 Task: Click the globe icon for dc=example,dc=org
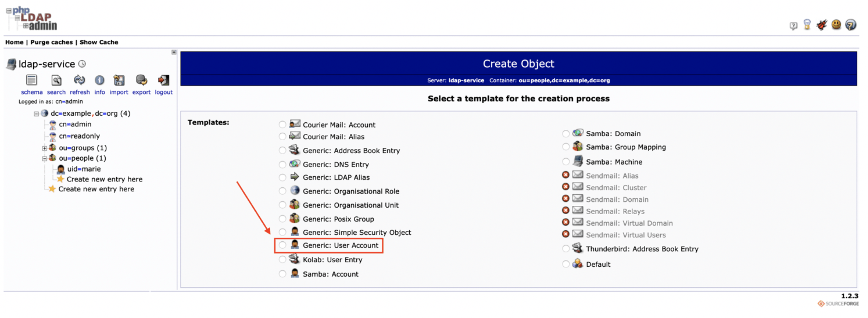point(45,113)
